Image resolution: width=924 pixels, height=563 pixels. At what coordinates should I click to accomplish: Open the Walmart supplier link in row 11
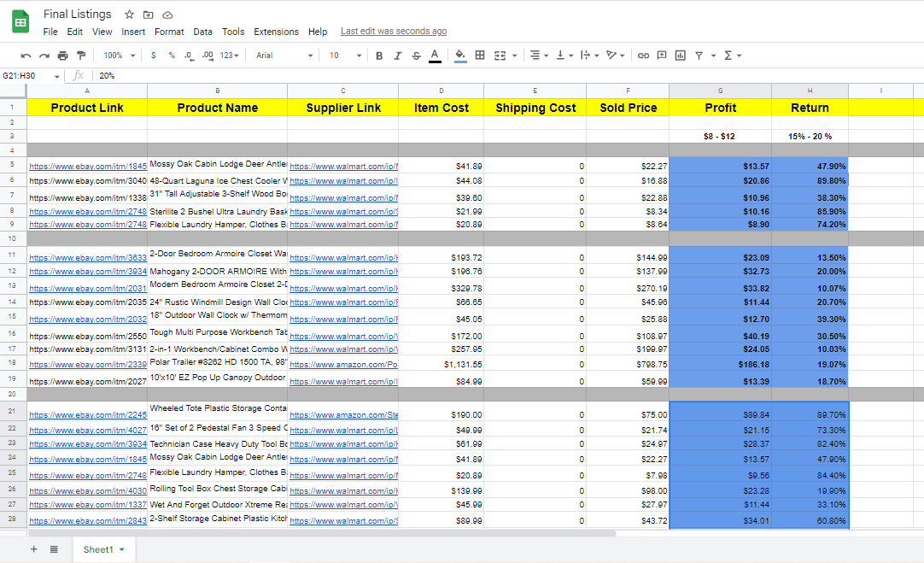click(x=343, y=258)
